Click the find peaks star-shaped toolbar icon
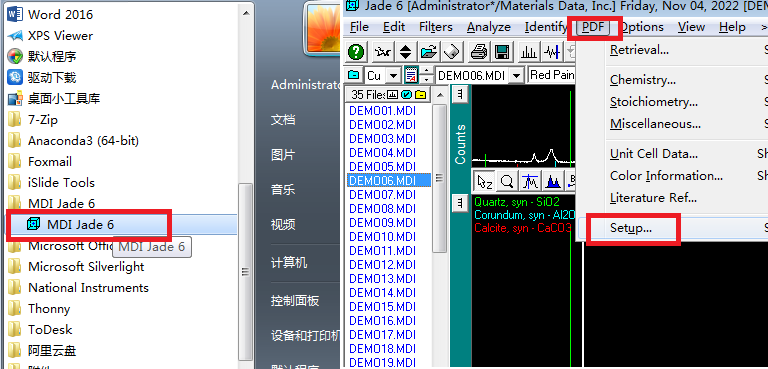Viewport: 768px width, 369px height. 383,51
